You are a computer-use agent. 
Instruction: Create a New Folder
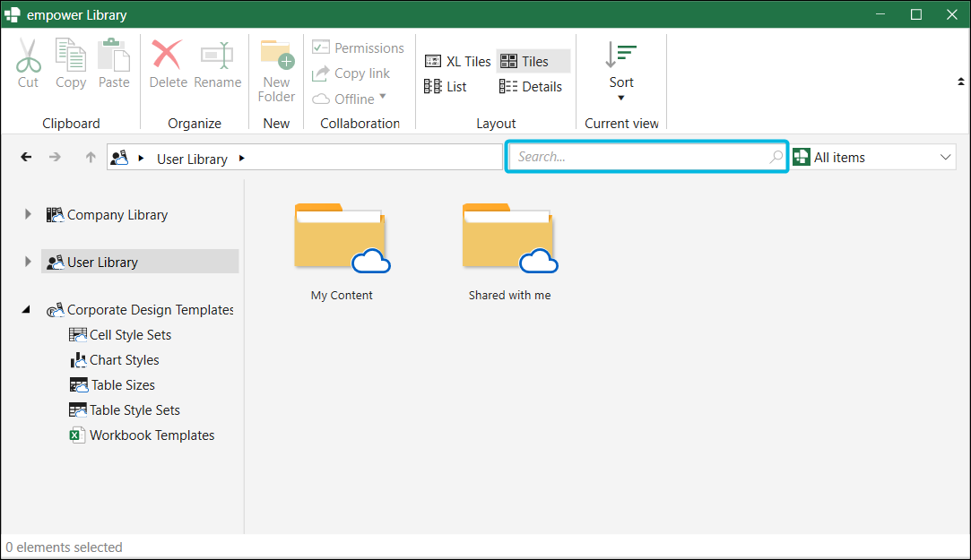[276, 71]
